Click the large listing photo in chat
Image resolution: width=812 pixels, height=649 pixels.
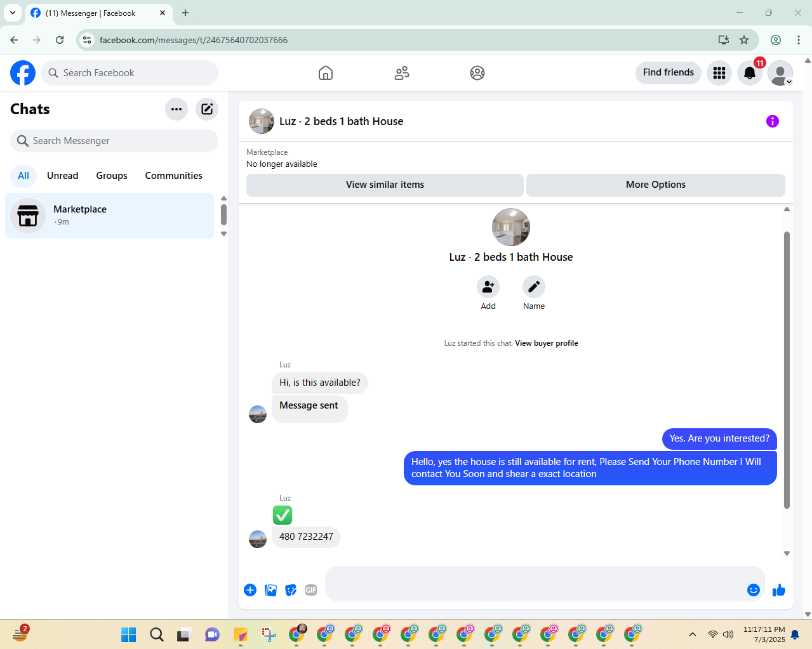point(511,227)
